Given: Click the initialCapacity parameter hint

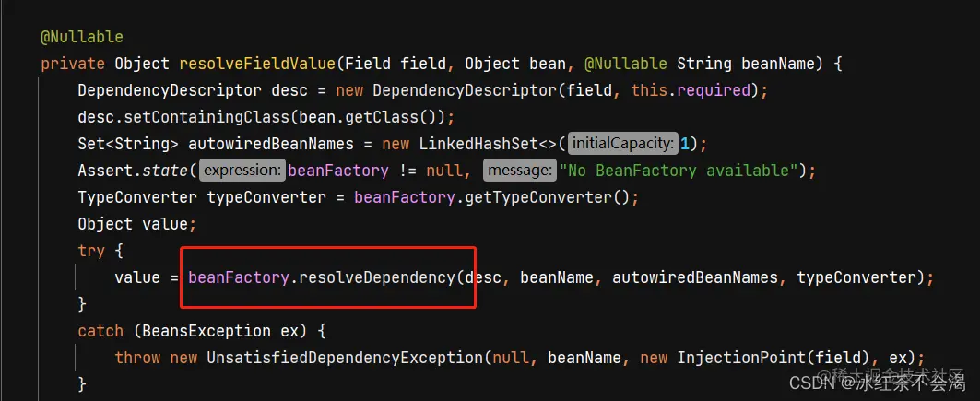Looking at the screenshot, I should click(622, 145).
